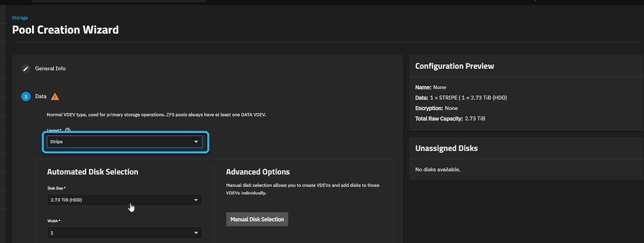This screenshot has width=644, height=243.
Task: Go to the Storage breadcrumb link
Action: 20,18
